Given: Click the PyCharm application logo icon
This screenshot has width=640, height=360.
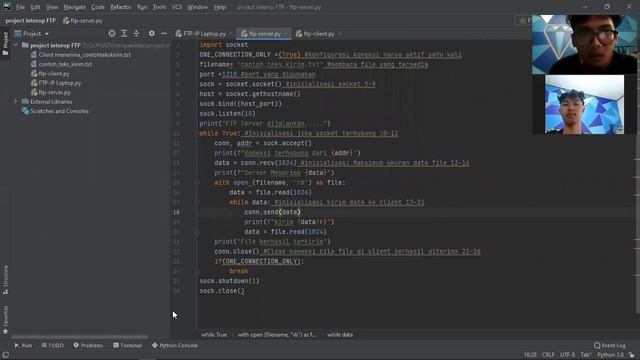Looking at the screenshot, I should (x=7, y=7).
